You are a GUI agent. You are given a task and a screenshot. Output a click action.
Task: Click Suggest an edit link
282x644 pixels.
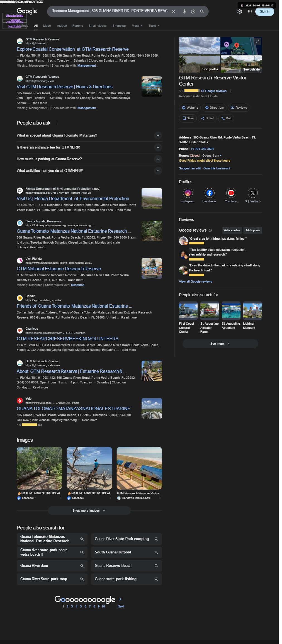pyautogui.click(x=190, y=168)
